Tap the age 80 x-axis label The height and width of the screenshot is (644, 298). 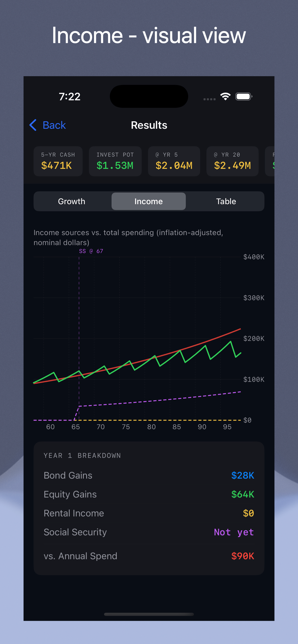coord(151,427)
